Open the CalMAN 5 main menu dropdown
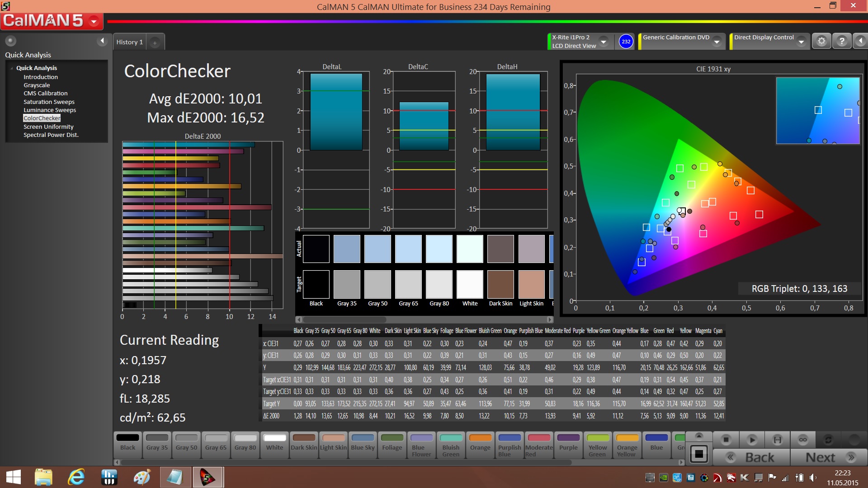The image size is (868, 488). 94,21
